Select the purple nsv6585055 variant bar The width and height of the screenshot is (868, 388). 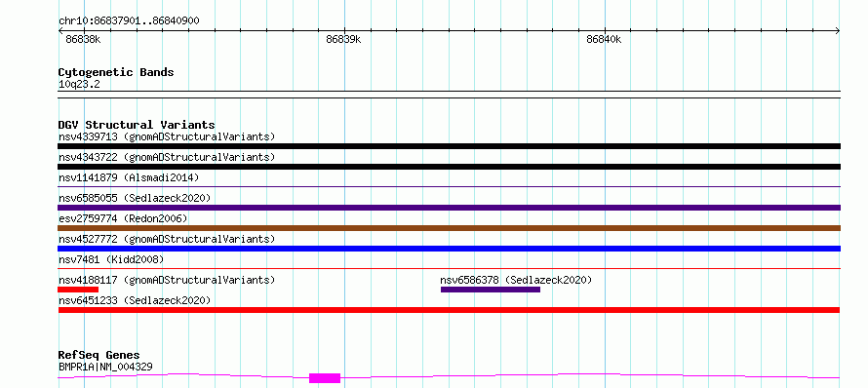(449, 208)
